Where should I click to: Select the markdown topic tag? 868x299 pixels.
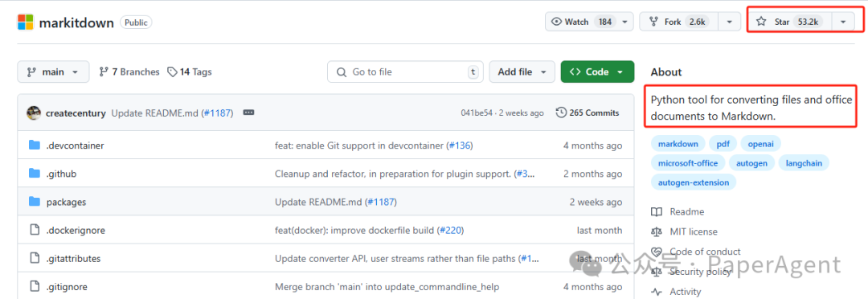[678, 144]
